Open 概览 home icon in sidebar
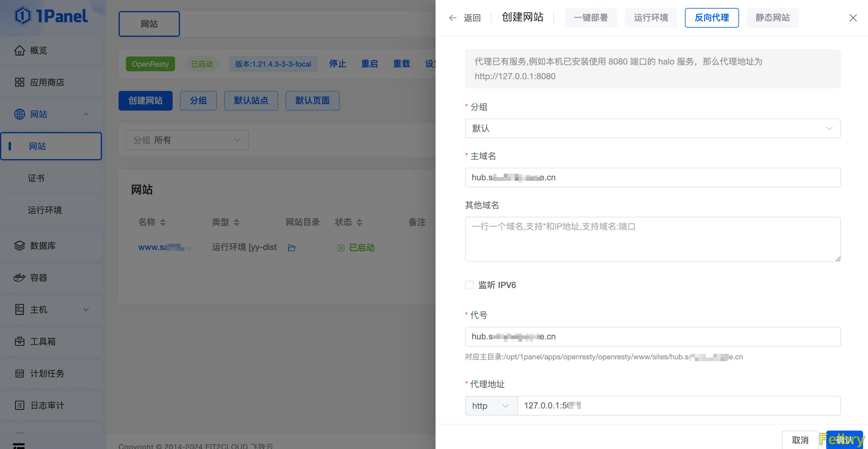 click(20, 51)
